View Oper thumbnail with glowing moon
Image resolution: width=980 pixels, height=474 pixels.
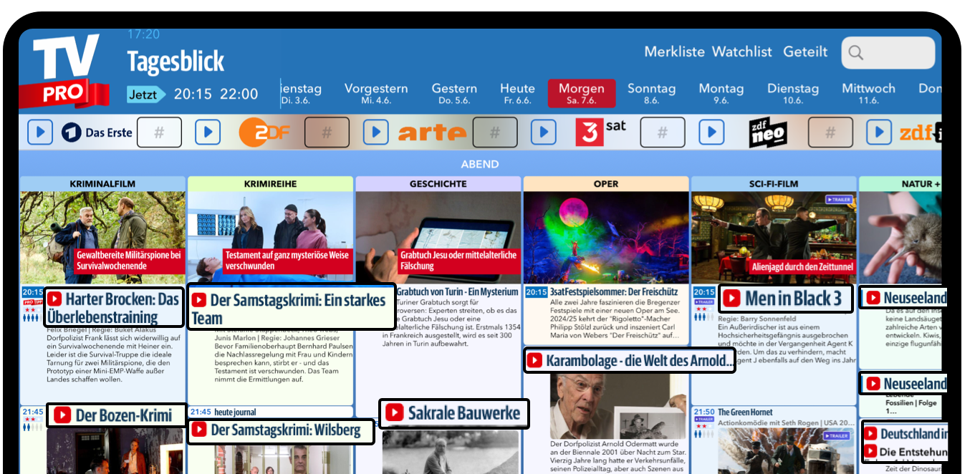coord(606,238)
